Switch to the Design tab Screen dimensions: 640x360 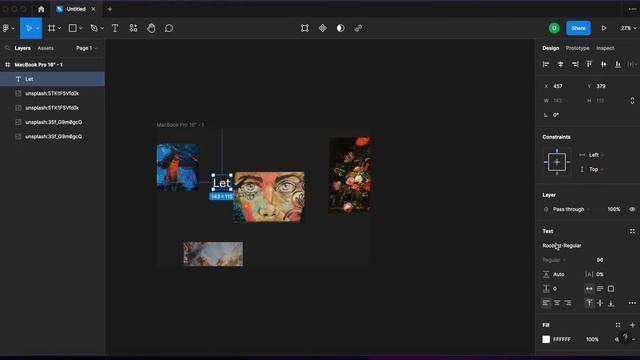tap(551, 48)
